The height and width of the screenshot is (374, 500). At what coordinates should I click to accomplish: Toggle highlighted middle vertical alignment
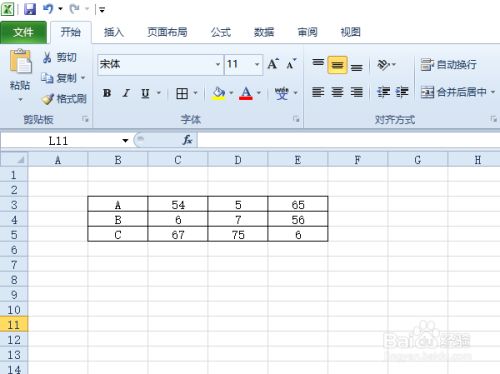337,65
